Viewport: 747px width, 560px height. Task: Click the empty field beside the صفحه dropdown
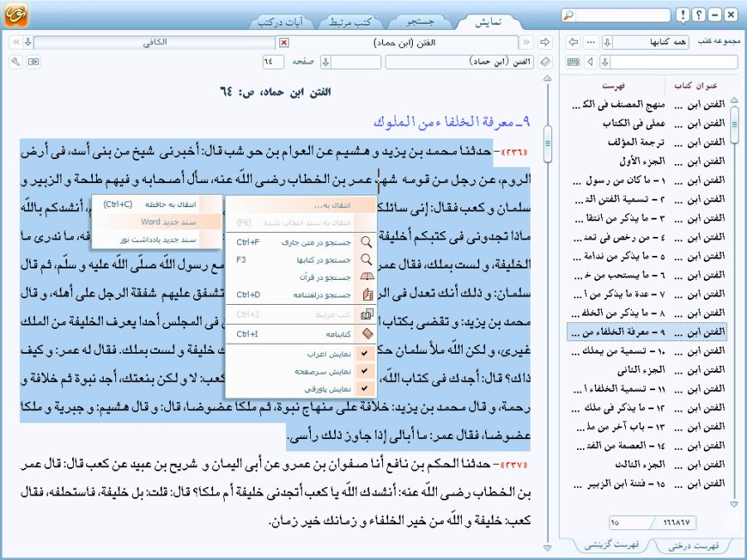pos(356,62)
